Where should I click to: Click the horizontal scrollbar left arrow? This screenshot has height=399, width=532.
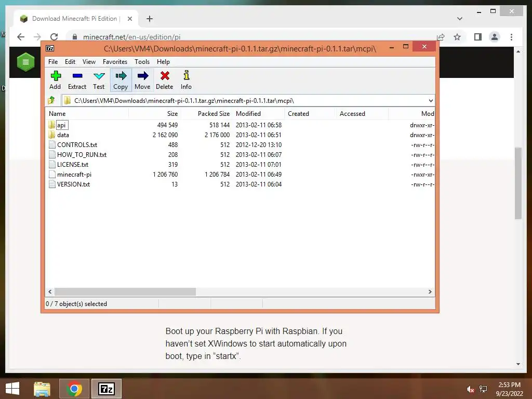[x=50, y=292]
